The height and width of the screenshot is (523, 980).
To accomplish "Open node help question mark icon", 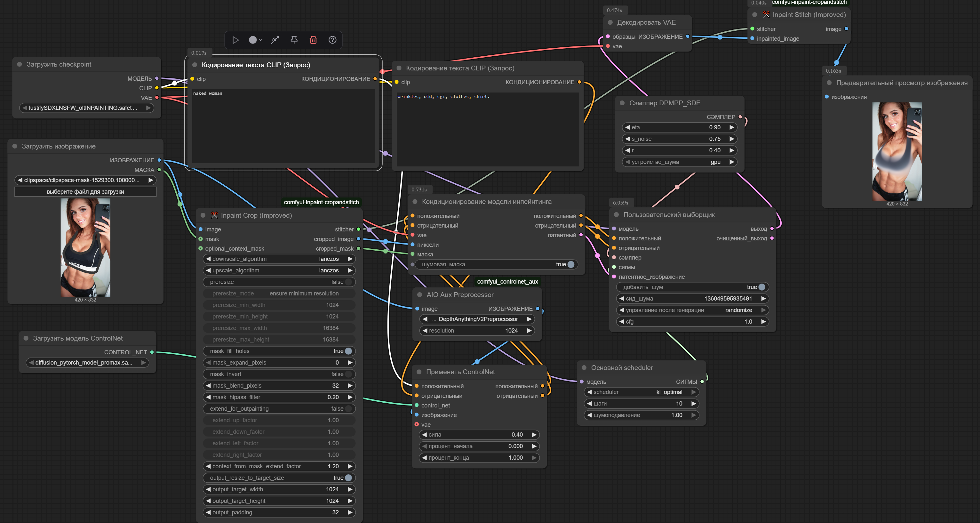I will click(332, 40).
